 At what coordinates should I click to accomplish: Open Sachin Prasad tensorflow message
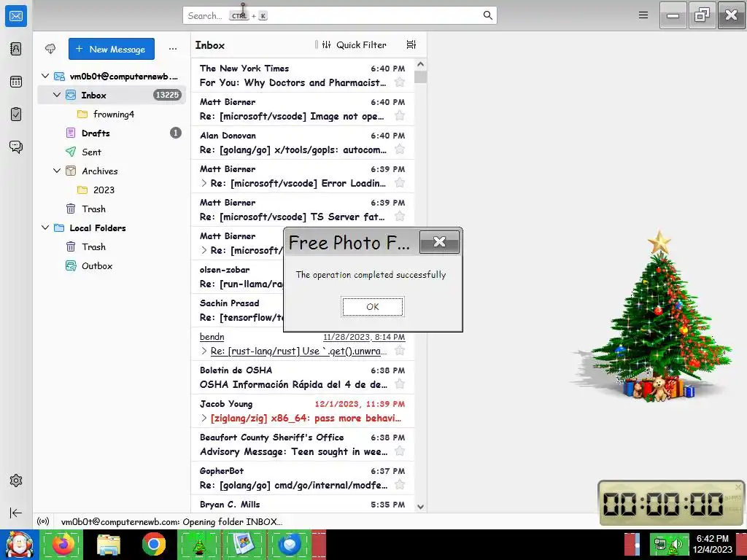click(237, 310)
